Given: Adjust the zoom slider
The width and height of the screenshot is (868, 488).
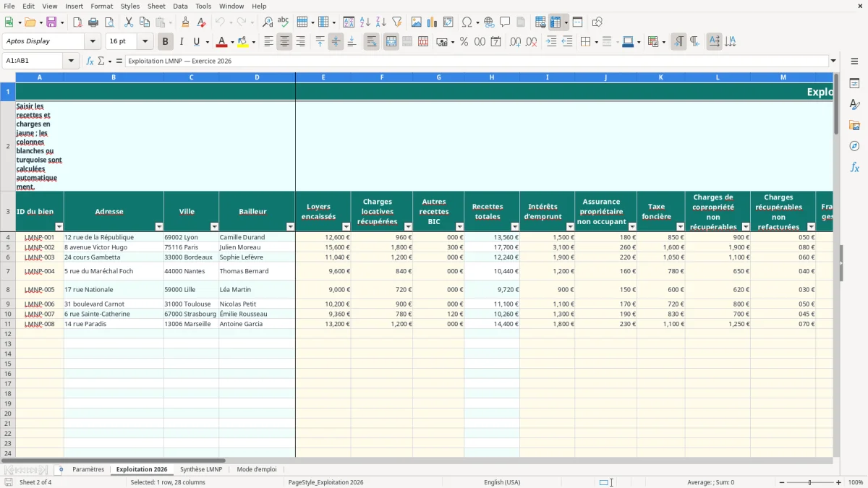Looking at the screenshot, I should (x=810, y=482).
